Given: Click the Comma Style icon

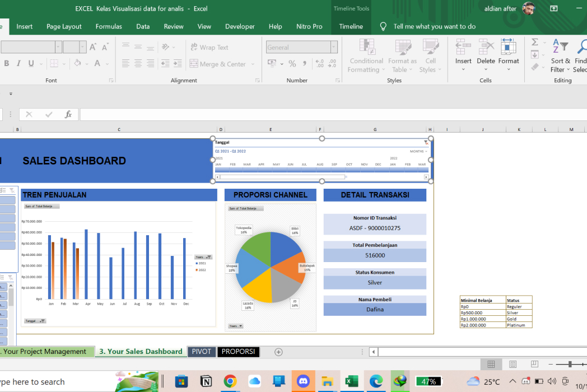Looking at the screenshot, I should tap(305, 64).
